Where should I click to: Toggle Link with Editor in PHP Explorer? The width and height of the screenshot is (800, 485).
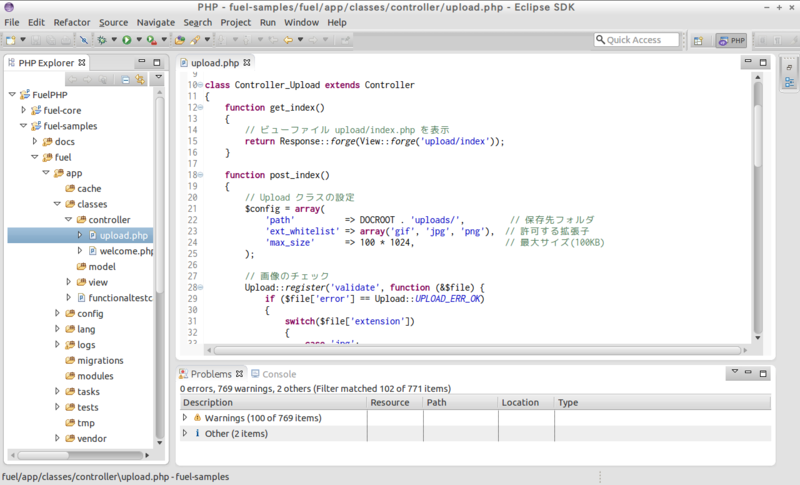140,80
